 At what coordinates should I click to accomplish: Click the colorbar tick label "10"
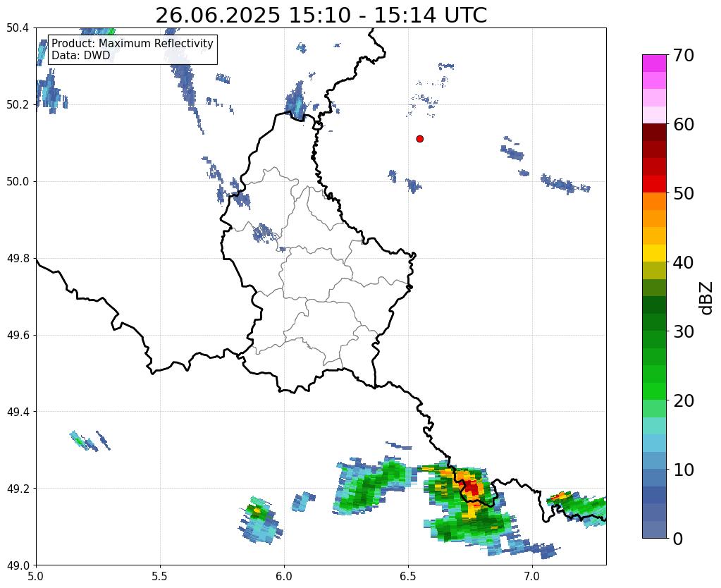coord(684,470)
